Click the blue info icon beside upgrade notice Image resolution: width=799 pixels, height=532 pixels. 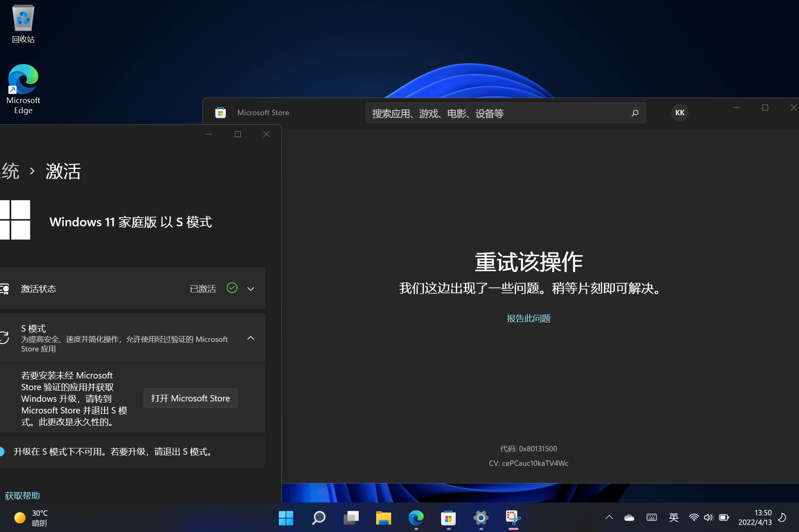click(x=2, y=451)
